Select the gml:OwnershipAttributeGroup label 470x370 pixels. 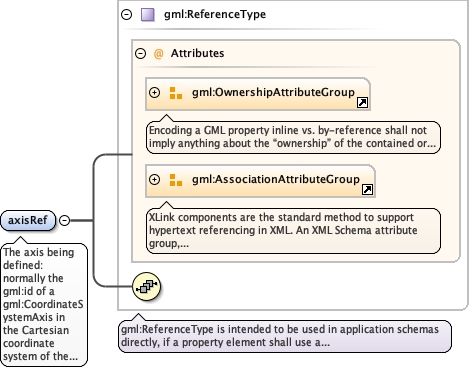pos(273,92)
